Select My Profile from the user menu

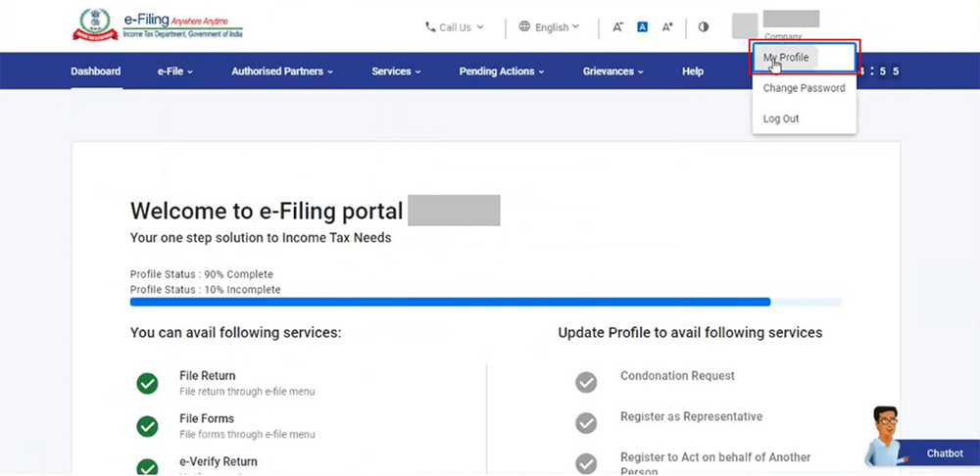tap(786, 58)
